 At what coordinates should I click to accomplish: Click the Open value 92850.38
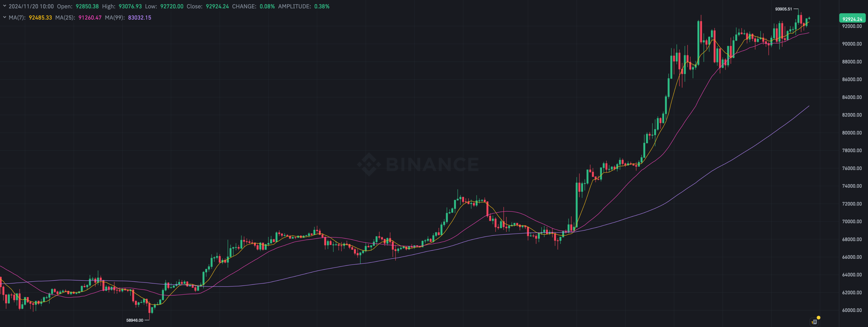click(x=87, y=6)
